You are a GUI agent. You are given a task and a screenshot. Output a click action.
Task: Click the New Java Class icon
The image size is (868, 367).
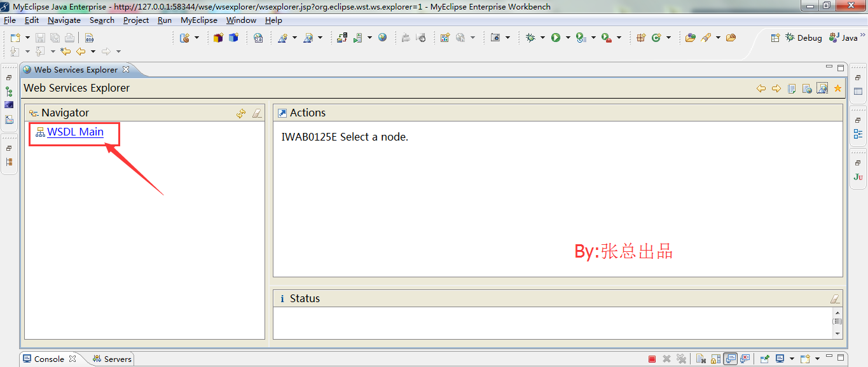click(656, 38)
